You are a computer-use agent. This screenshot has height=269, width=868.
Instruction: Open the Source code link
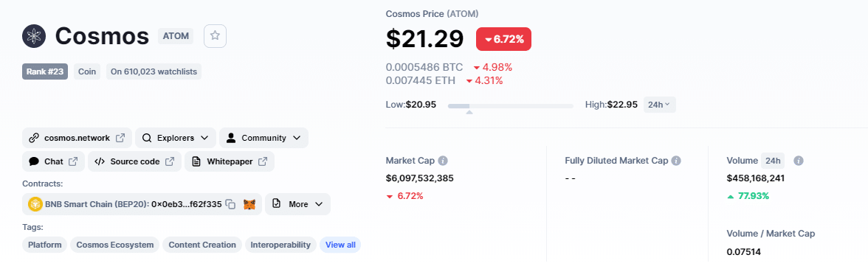[134, 161]
